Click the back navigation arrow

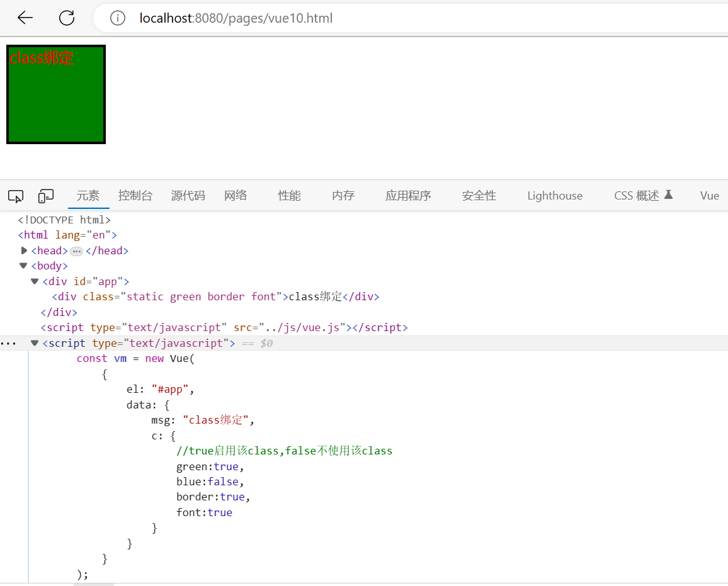[x=25, y=18]
